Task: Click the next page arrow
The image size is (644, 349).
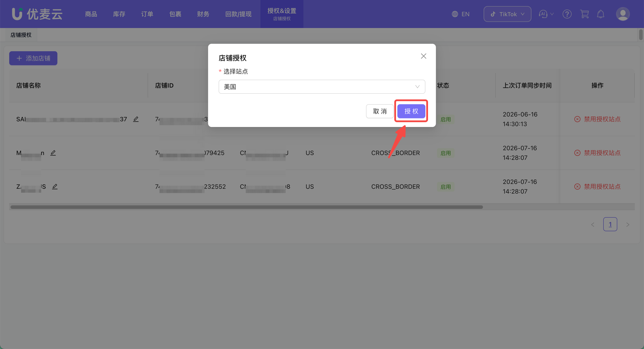Action: [628, 224]
